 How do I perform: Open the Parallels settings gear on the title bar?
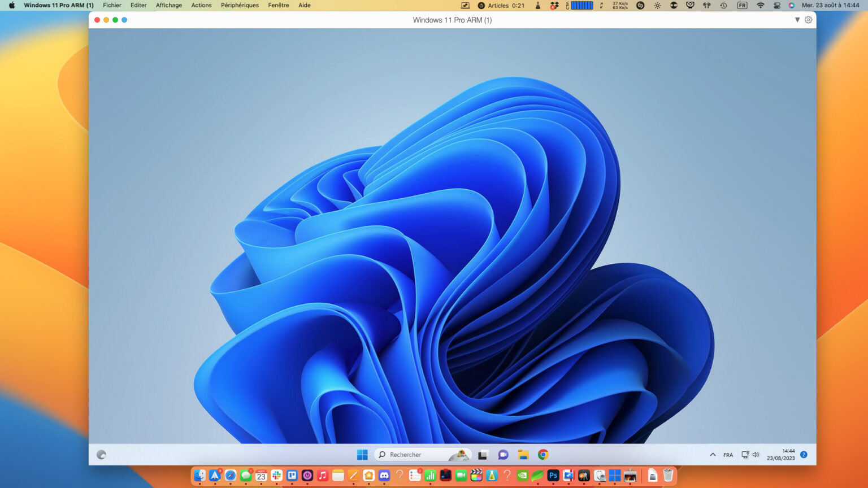pyautogui.click(x=808, y=19)
